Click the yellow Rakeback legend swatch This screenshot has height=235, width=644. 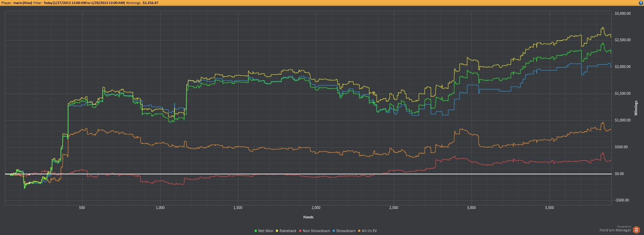(x=277, y=231)
